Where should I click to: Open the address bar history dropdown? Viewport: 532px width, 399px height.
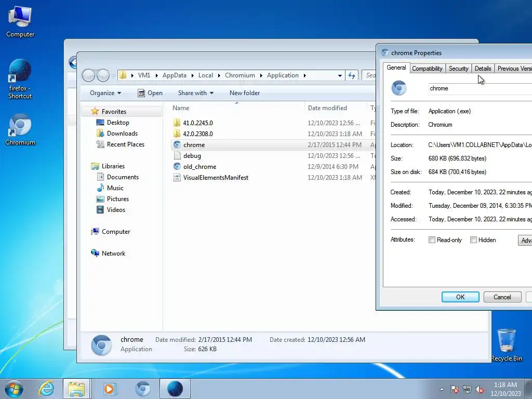pyautogui.click(x=340, y=76)
